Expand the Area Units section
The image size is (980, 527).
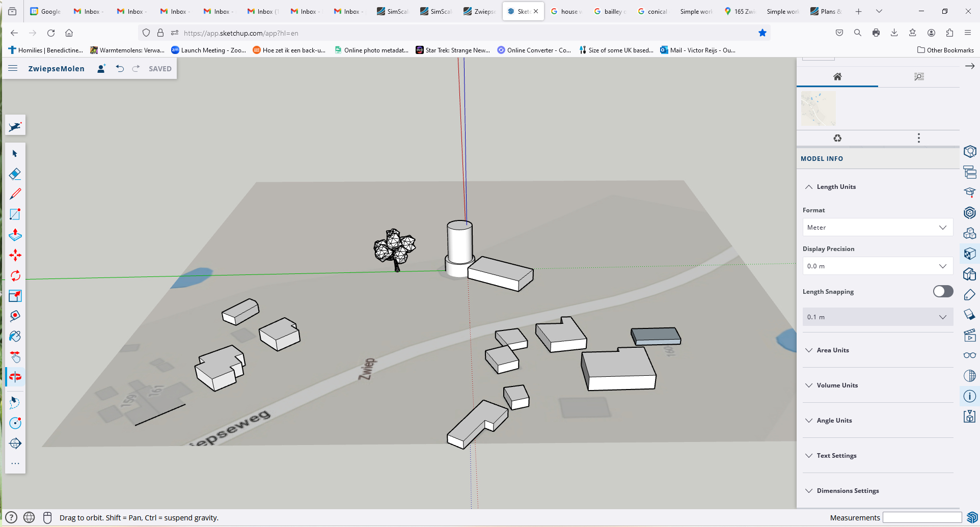832,350
